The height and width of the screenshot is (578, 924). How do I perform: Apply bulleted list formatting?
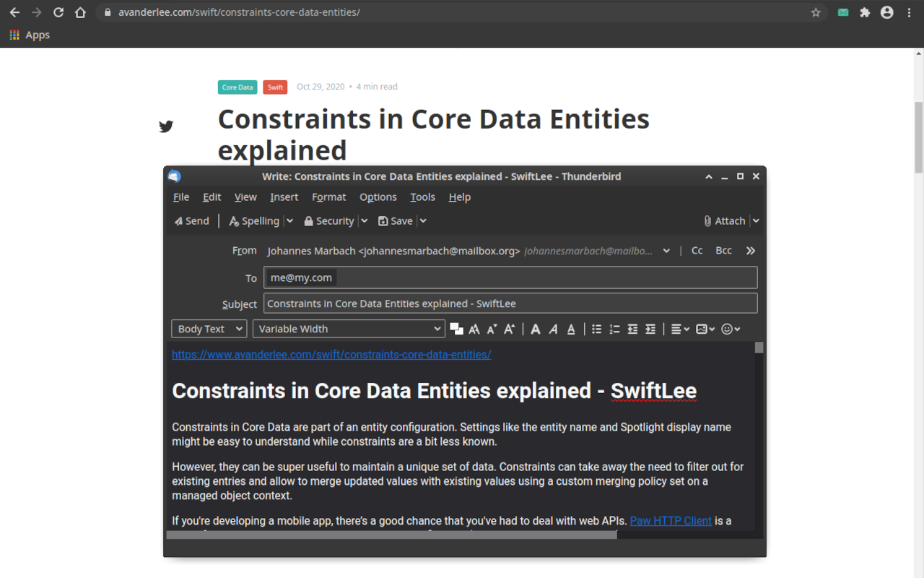point(597,329)
